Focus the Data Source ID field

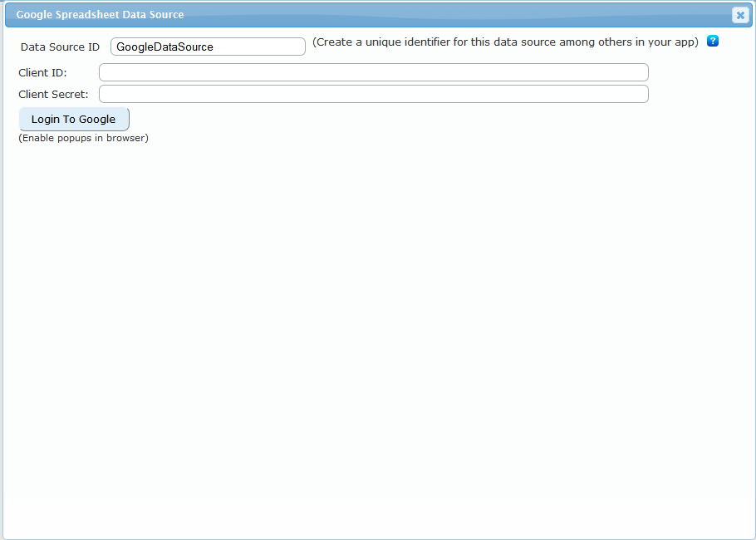pyautogui.click(x=208, y=47)
